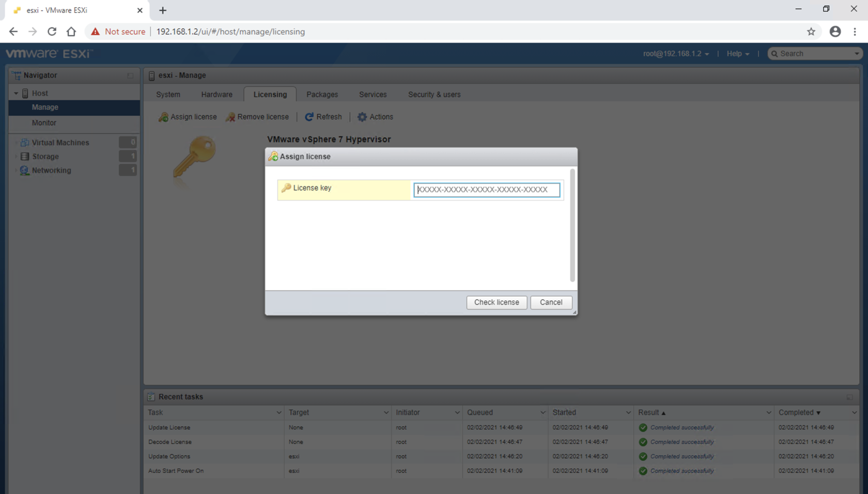Select the Decode License task row
The width and height of the screenshot is (868, 494).
point(501,442)
